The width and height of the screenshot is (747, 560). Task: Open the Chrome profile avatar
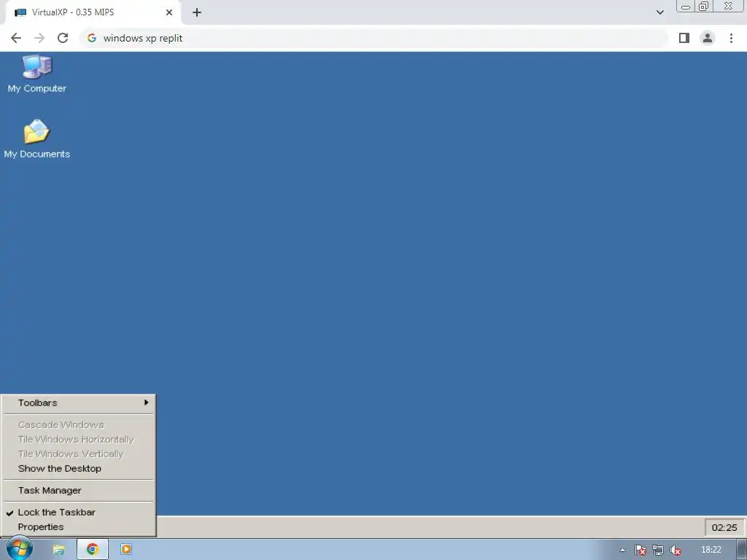(x=708, y=38)
